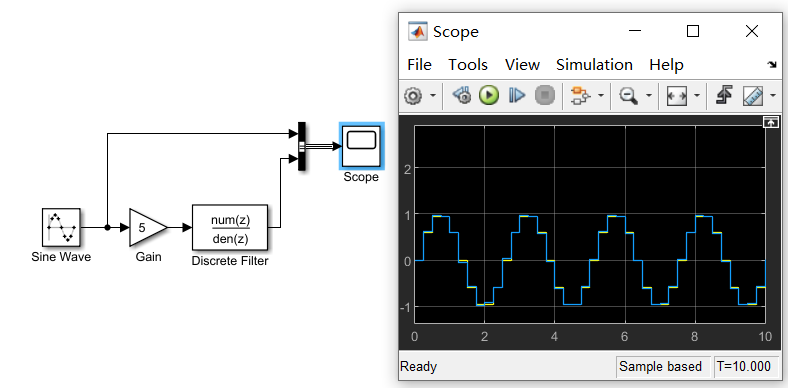The width and height of the screenshot is (788, 388).
Task: Select the Discrete Filter block
Action: click(x=230, y=227)
